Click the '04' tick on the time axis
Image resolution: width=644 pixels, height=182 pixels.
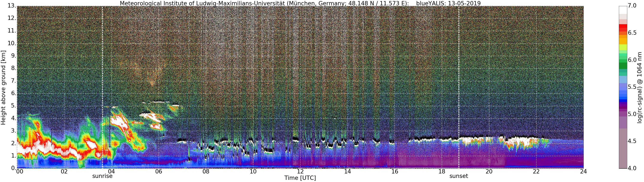(x=111, y=172)
